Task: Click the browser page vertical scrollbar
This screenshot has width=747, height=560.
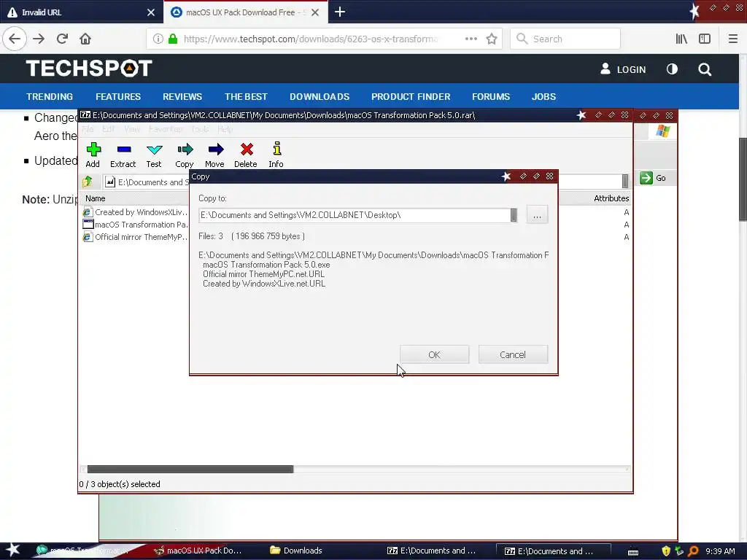Action: click(x=743, y=179)
